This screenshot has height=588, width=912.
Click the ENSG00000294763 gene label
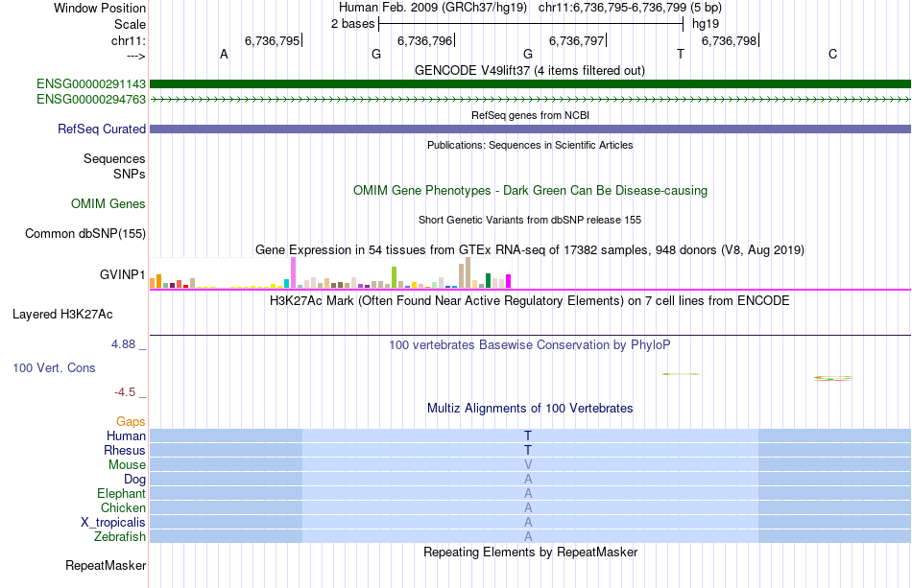91,100
